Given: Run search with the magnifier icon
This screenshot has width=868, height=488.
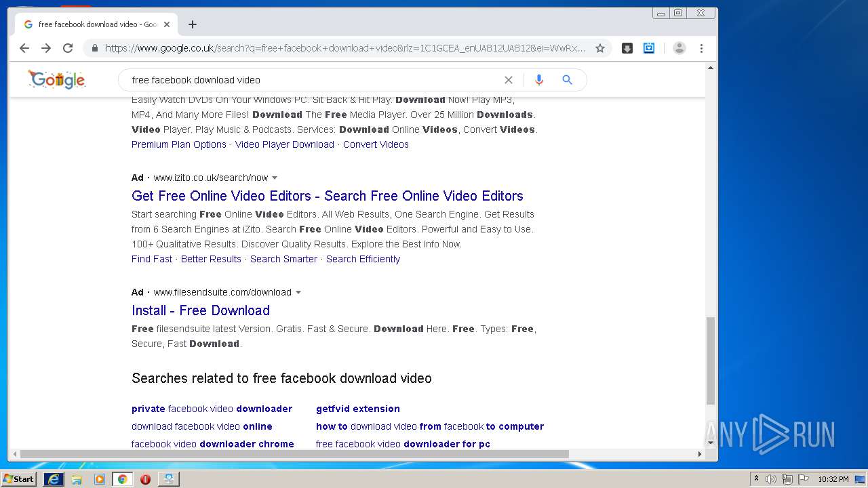Looking at the screenshot, I should pos(568,80).
